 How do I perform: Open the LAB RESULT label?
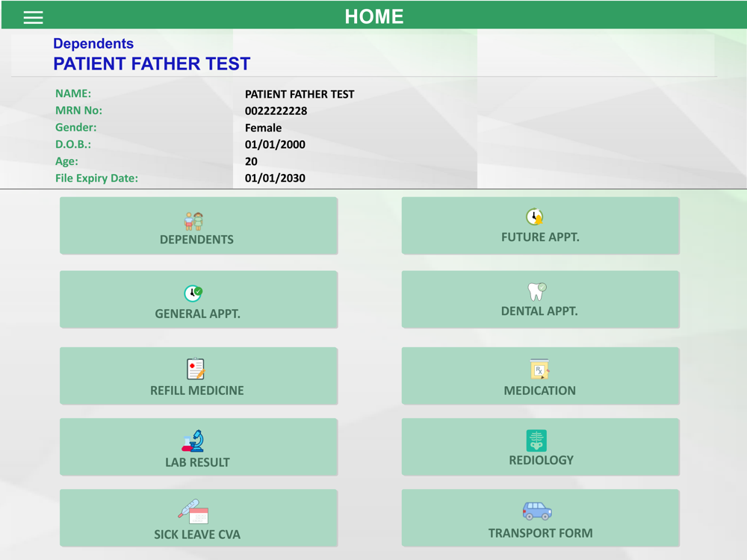pyautogui.click(x=197, y=462)
